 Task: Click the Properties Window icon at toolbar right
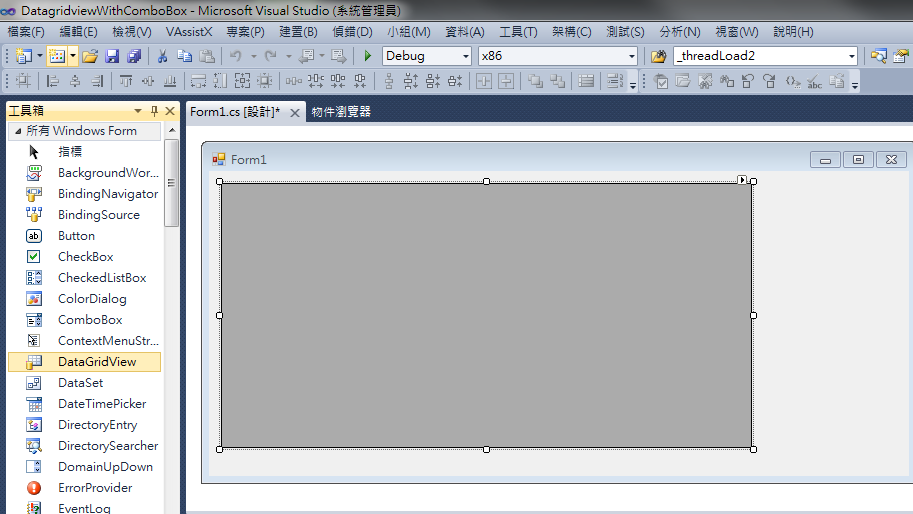901,56
